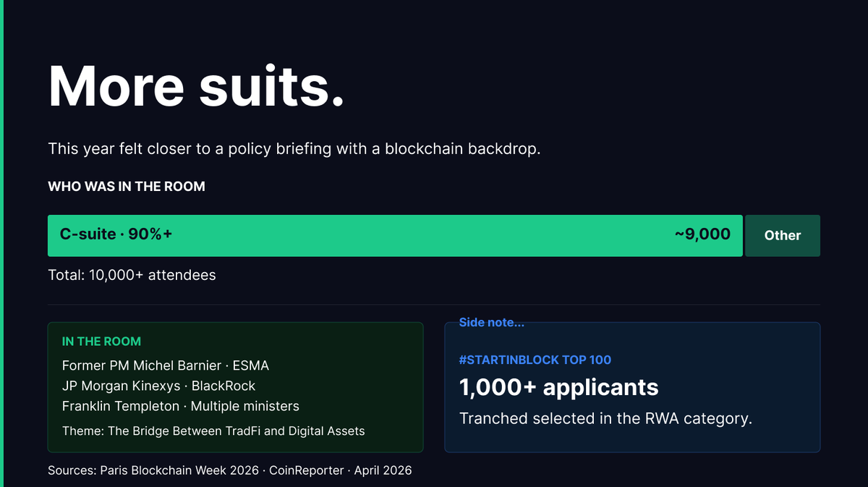Viewport: 868px width, 487px height.
Task: Click the Sources footer line
Action: tap(230, 470)
